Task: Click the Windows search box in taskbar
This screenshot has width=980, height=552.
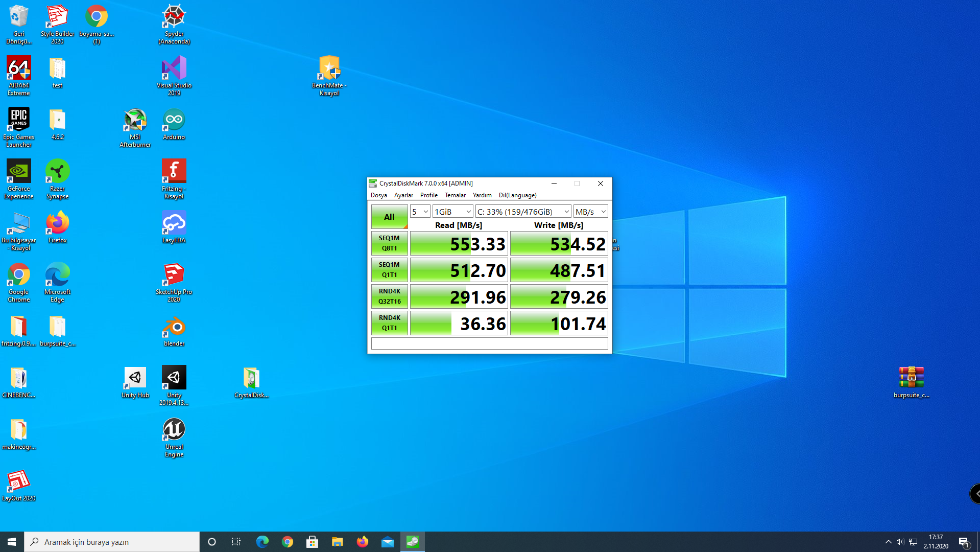Action: (112, 542)
